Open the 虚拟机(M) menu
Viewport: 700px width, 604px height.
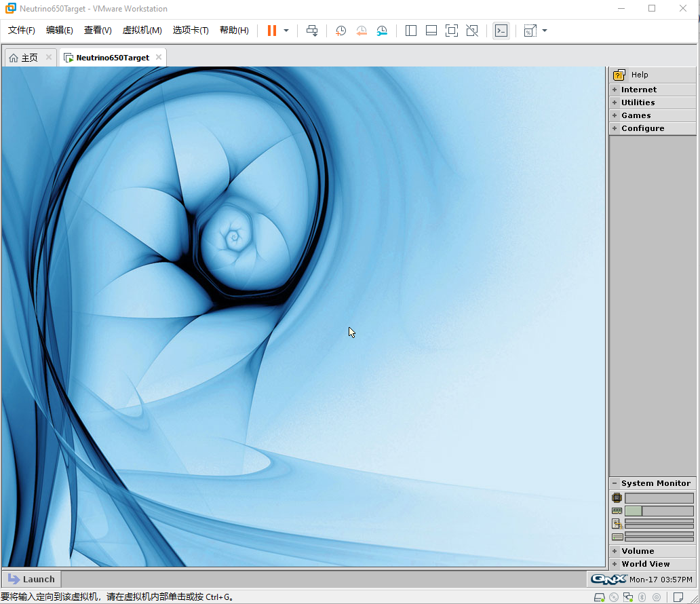142,31
